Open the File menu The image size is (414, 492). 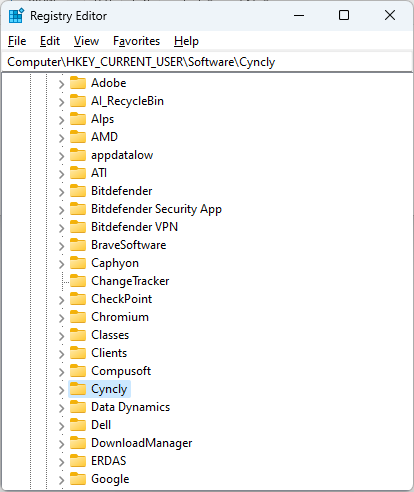point(17,41)
